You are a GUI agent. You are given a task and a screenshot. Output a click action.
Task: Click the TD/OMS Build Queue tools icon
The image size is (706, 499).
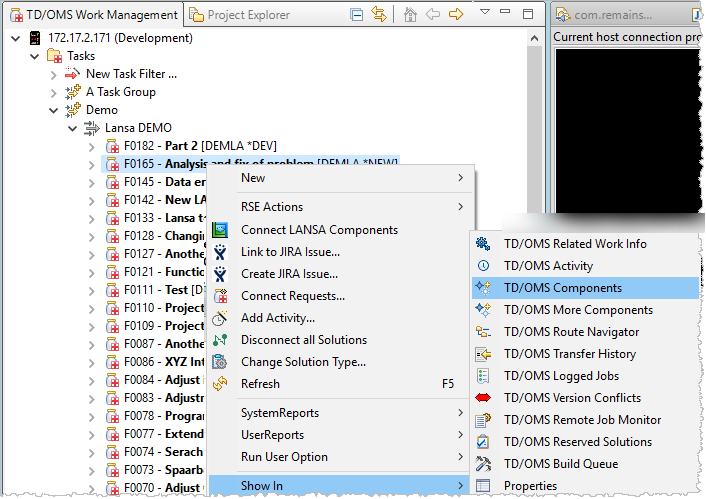click(x=484, y=464)
